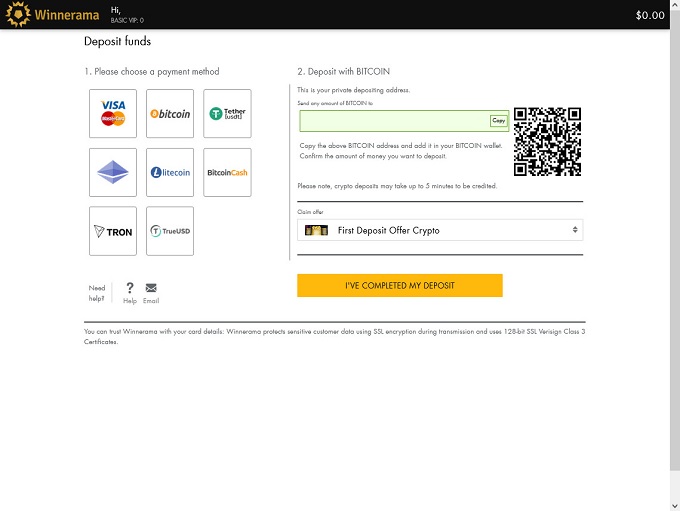This screenshot has height=511, width=680.
Task: Click the treasure chest offer icon
Action: tap(317, 231)
